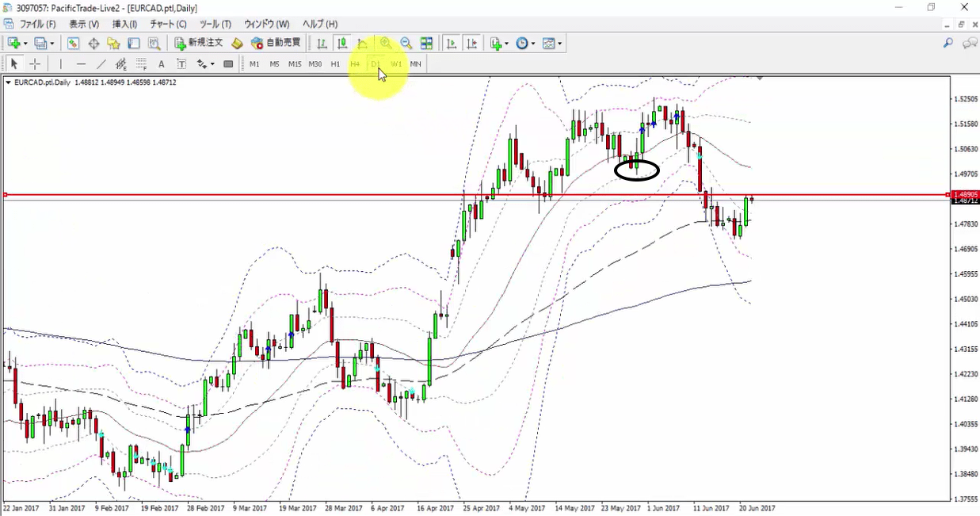This screenshot has height=516, width=980.
Task: Toggle the 自動売買 auto trading button
Action: coord(276,44)
